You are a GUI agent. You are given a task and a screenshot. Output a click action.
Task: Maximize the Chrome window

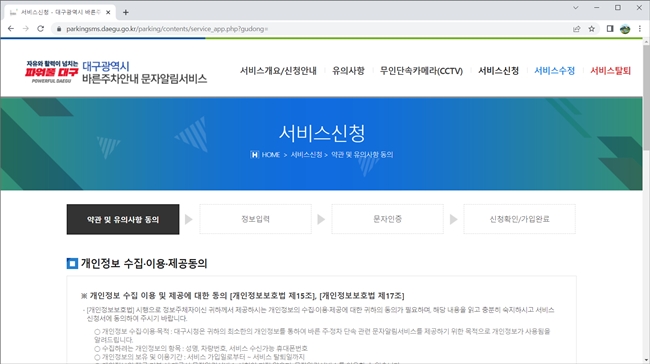[618, 7]
